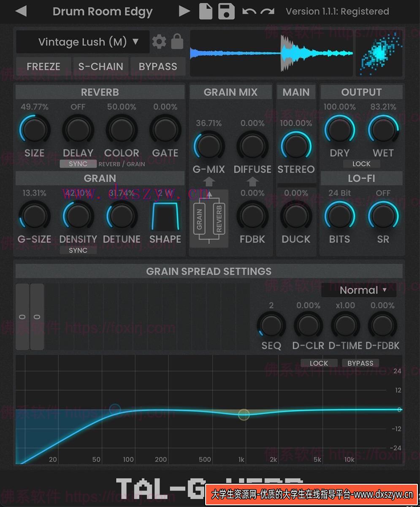Toggle the plugin BYPASS button

click(x=158, y=66)
